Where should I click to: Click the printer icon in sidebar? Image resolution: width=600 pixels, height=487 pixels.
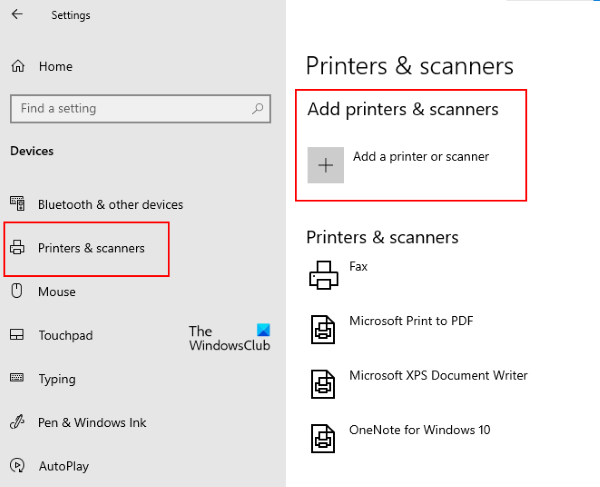pyautogui.click(x=17, y=248)
